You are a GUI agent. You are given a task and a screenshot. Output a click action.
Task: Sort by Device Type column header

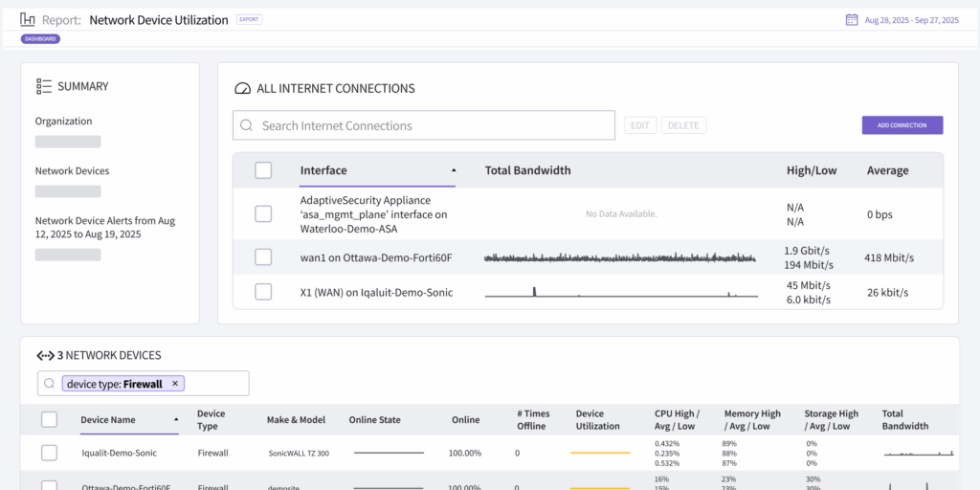212,419
